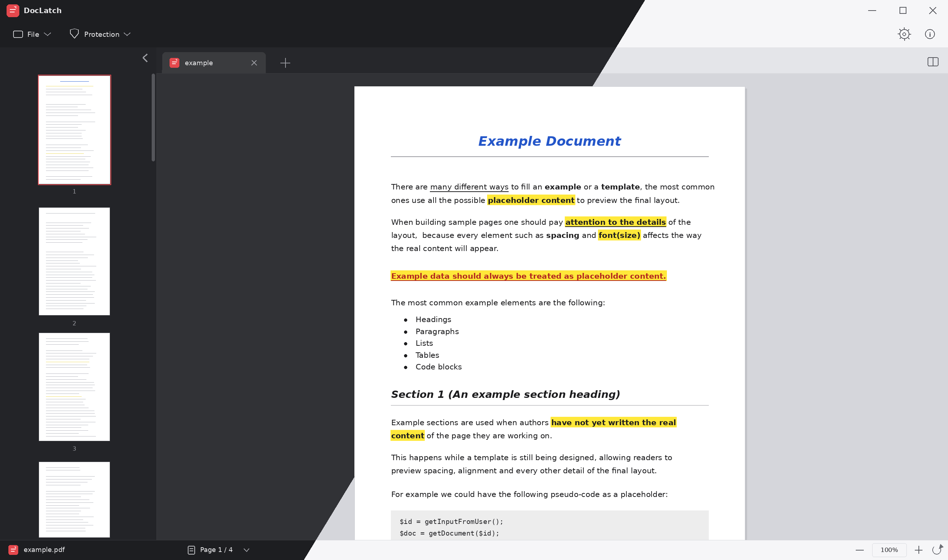Click the 'attention to the details' highlighted text
Image resolution: width=948 pixels, height=560 pixels.
tap(615, 222)
